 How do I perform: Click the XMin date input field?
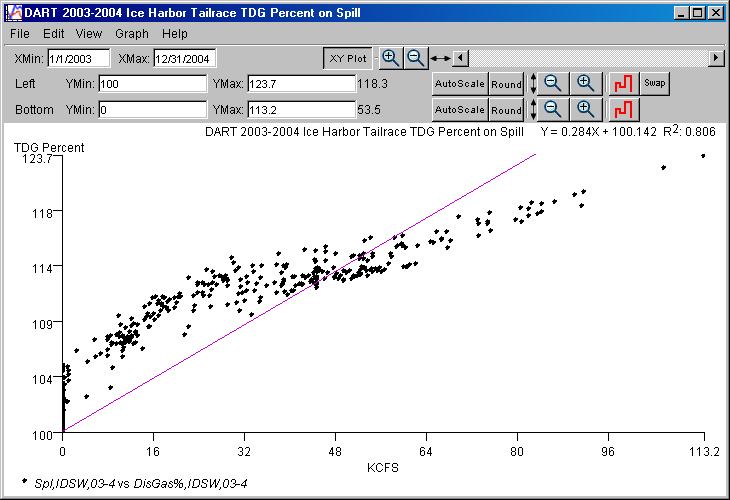pos(79,59)
